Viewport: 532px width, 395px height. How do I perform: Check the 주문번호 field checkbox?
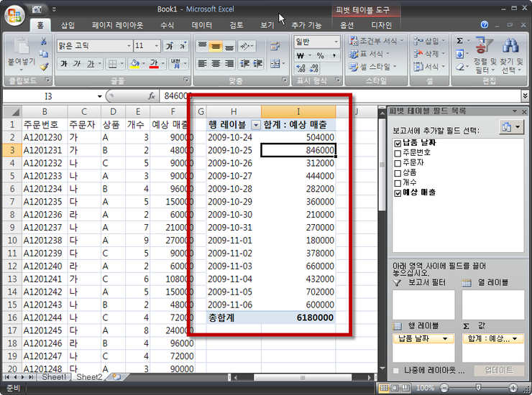pos(398,153)
